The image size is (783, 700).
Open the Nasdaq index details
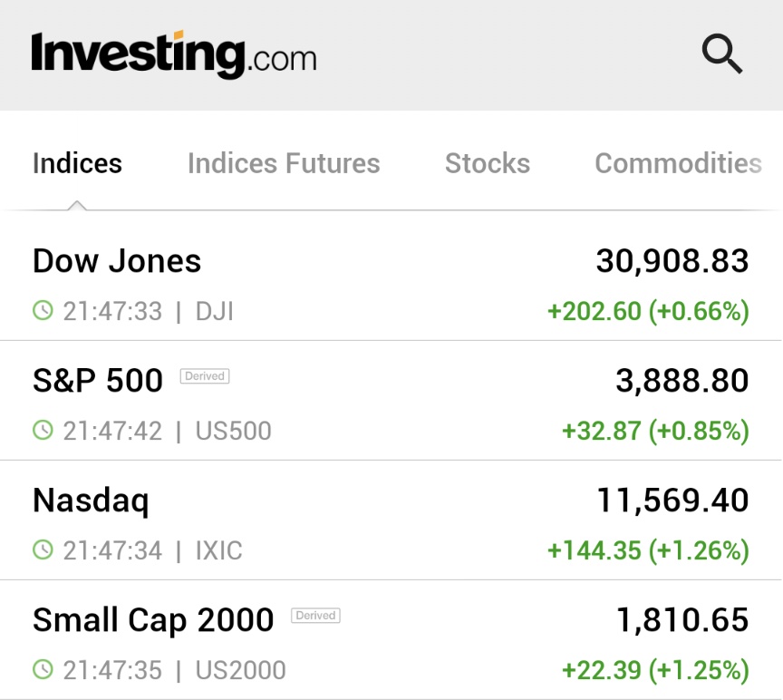click(91, 501)
